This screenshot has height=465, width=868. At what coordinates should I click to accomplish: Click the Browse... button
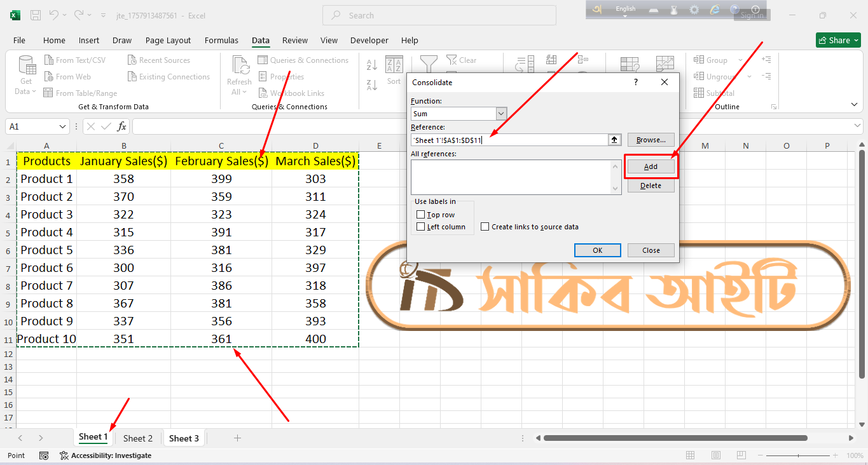tap(651, 140)
